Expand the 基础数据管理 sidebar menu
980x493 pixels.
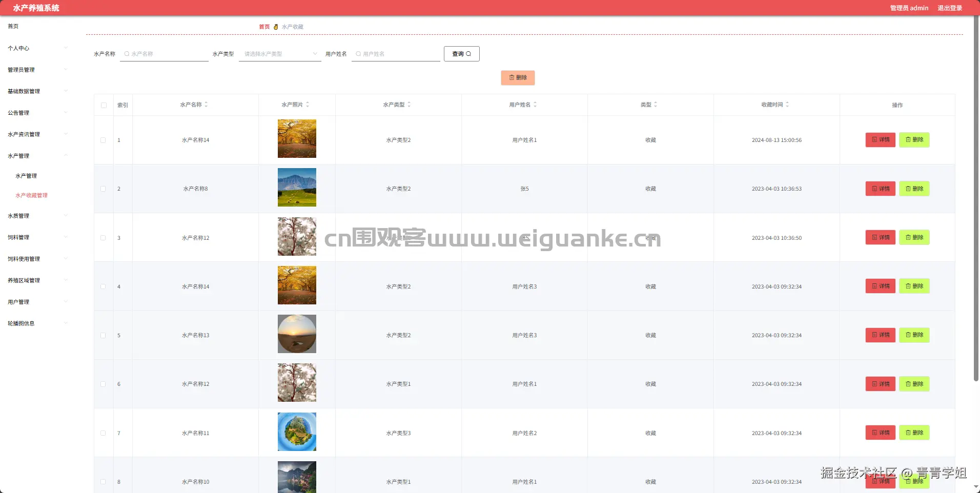[38, 91]
